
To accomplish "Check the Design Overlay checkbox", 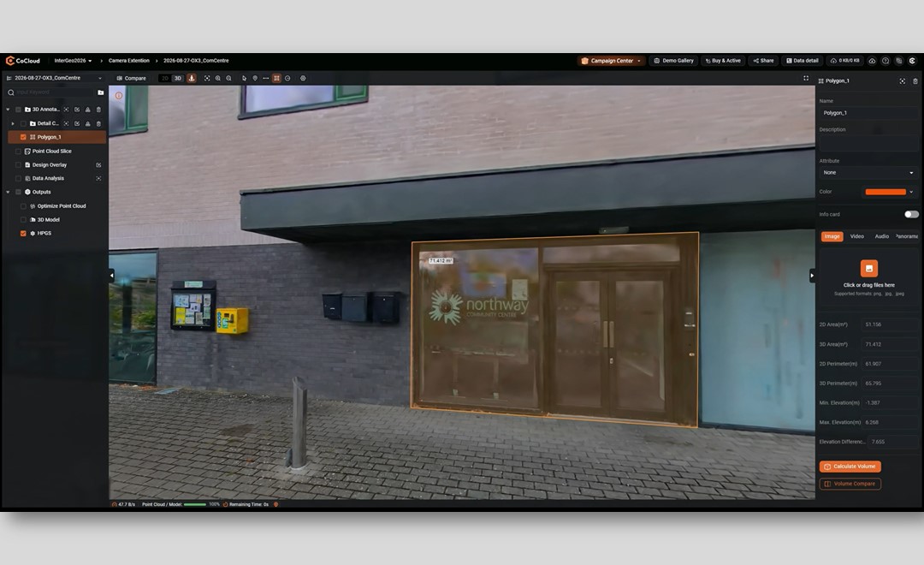I will [18, 165].
